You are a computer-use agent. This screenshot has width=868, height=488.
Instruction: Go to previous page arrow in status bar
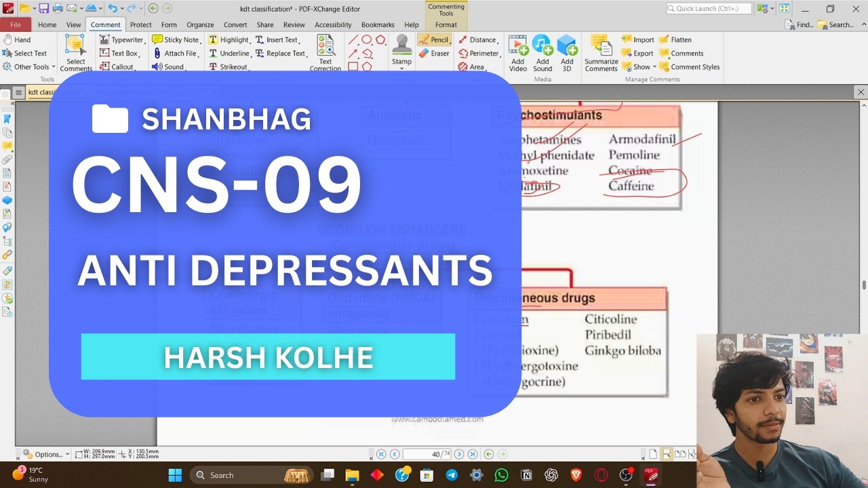click(x=395, y=454)
